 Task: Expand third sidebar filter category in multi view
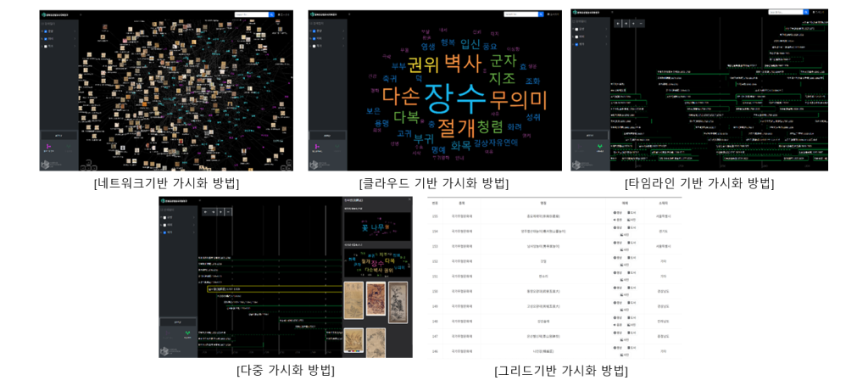click(193, 232)
